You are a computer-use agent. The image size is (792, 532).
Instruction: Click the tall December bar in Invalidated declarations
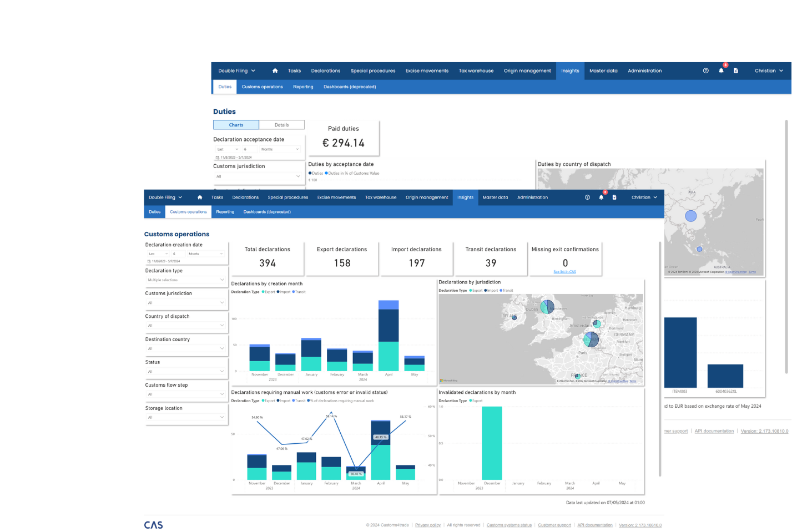pos(492,443)
